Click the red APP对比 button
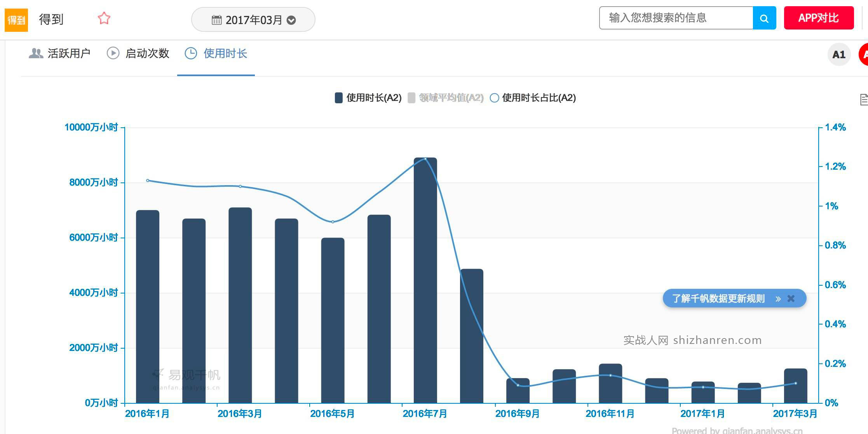 818,18
